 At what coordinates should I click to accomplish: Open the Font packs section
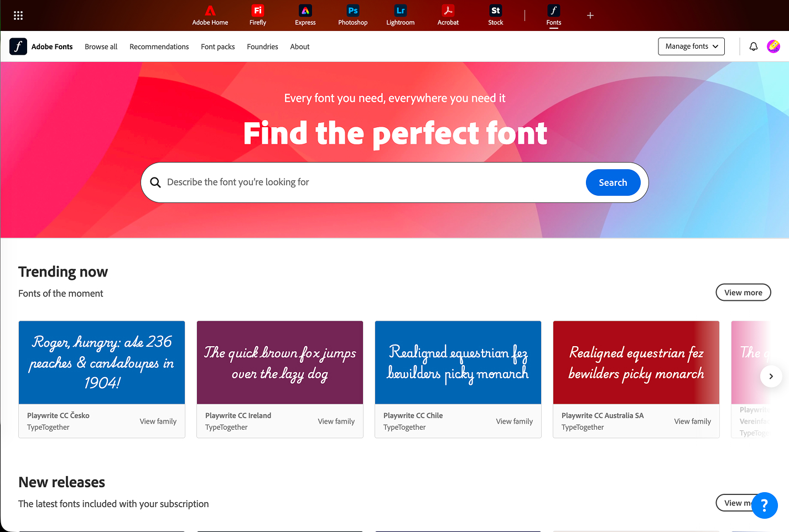217,46
